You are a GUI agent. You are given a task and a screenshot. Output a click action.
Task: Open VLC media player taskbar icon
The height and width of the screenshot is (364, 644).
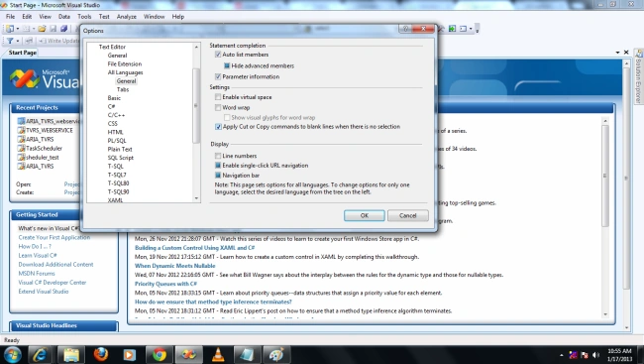point(218,354)
